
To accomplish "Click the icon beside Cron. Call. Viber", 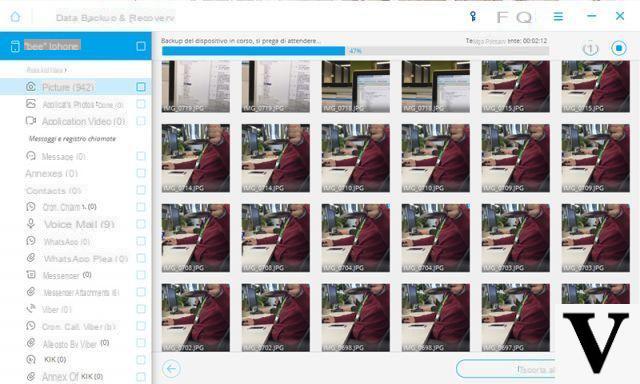I will (x=31, y=326).
